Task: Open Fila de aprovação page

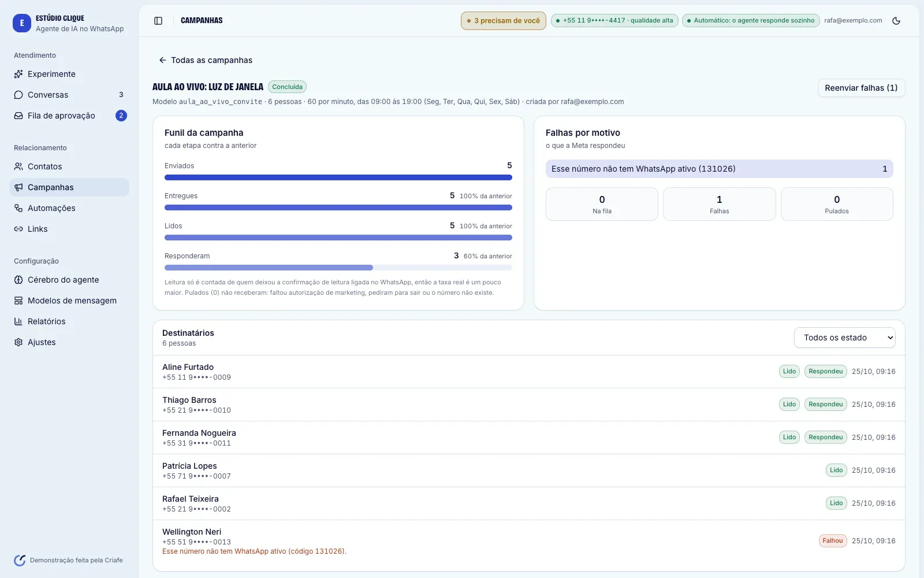Action: click(69, 116)
